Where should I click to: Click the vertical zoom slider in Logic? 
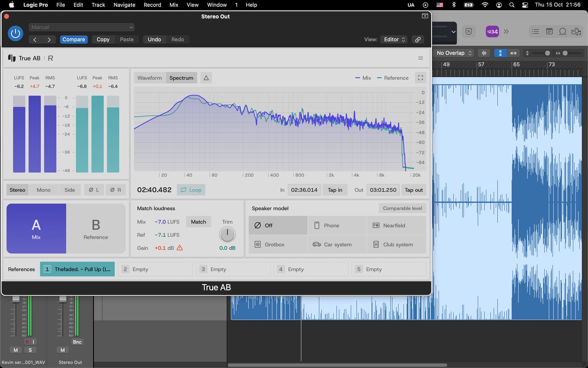pos(540,53)
